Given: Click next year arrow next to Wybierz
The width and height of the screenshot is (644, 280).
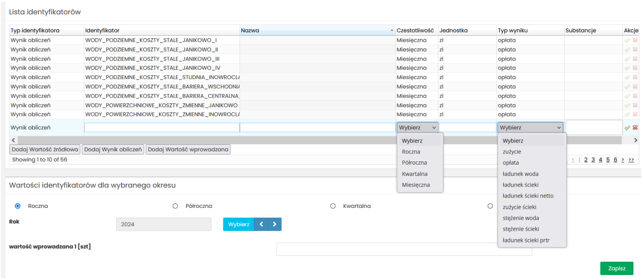Looking at the screenshot, I should 275,224.
